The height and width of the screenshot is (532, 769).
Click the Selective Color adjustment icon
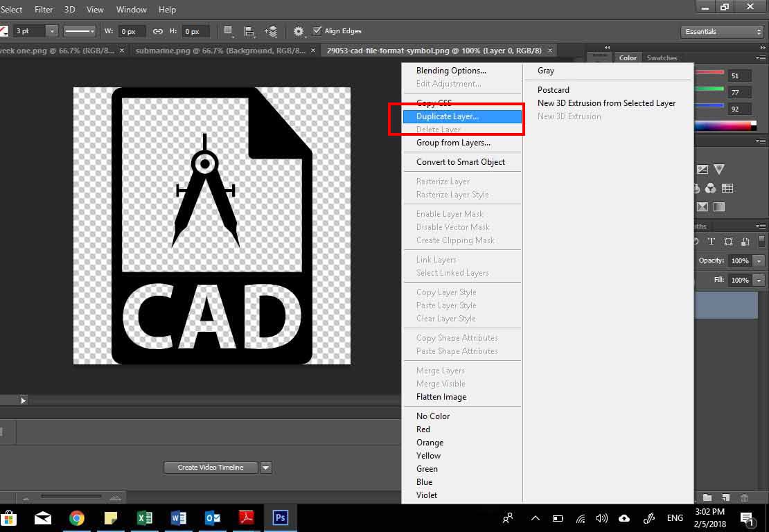(702, 207)
